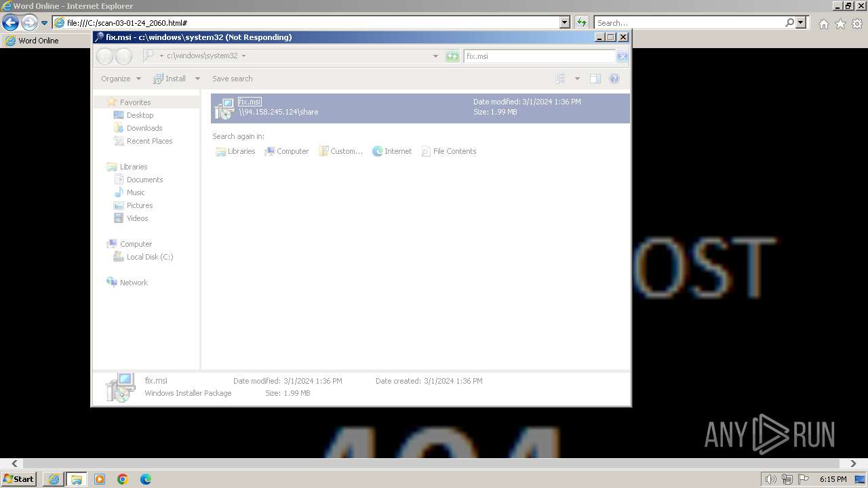The height and width of the screenshot is (488, 868).
Task: Search again in Custom location
Action: pos(341,151)
